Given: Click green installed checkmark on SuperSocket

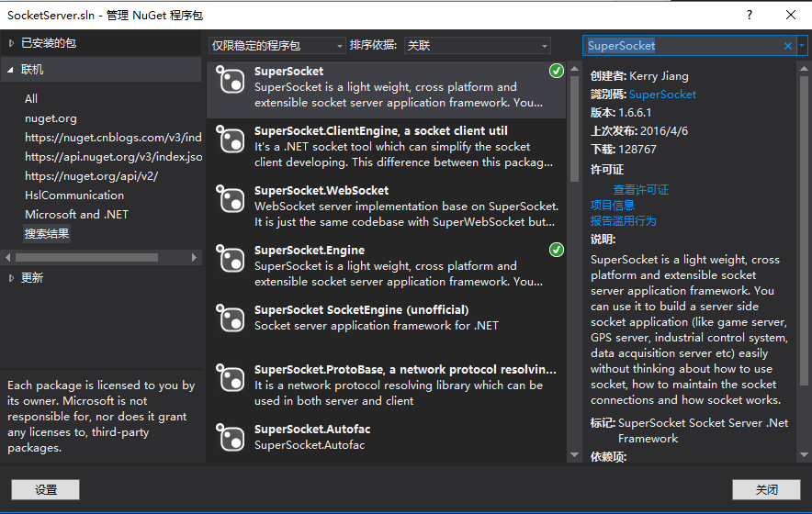Looking at the screenshot, I should click(556, 71).
